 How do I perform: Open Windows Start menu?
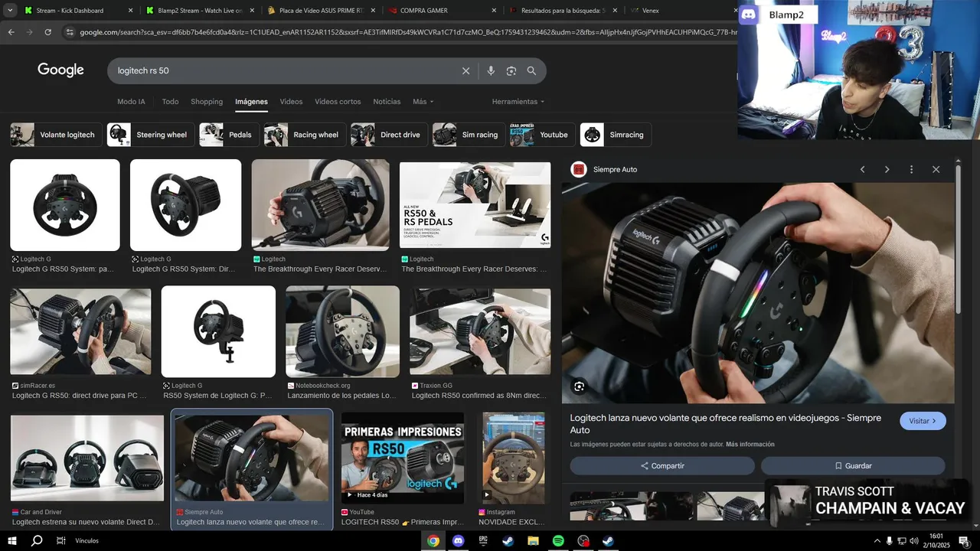pos(11,540)
